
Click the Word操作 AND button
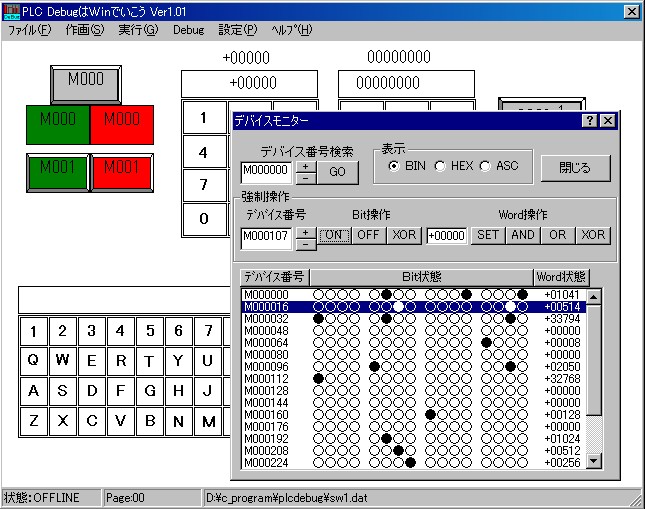(x=522, y=236)
